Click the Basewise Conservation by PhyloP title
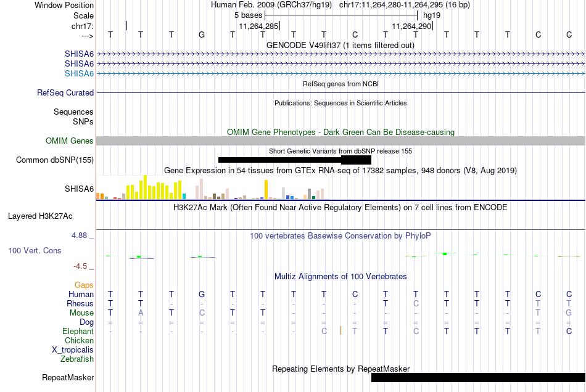This screenshot has height=392, width=586. (x=340, y=235)
